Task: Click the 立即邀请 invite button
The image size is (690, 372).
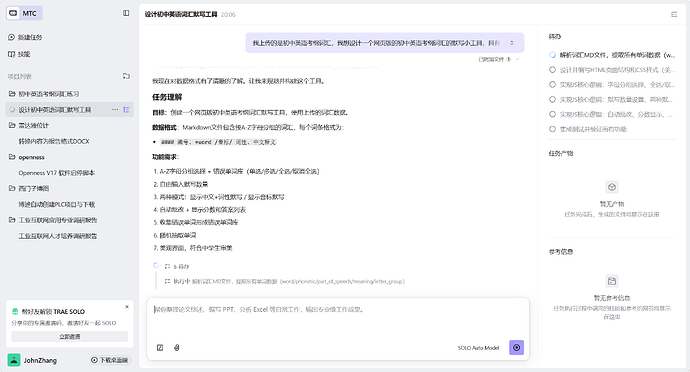Action: (x=70, y=336)
